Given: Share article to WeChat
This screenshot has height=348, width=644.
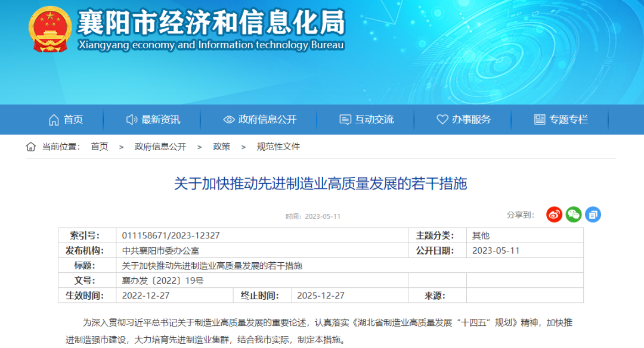Looking at the screenshot, I should click(574, 215).
